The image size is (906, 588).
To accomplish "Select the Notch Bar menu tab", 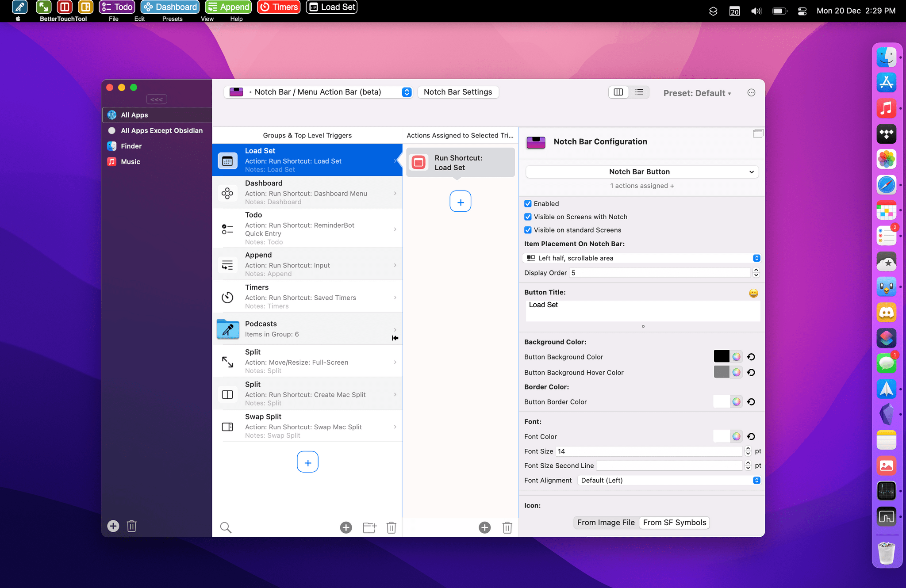I will tap(320, 92).
